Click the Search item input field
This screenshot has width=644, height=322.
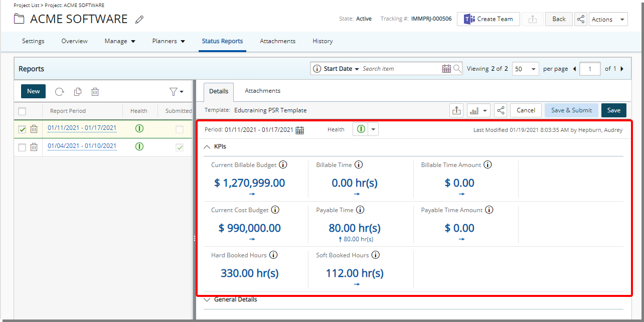coord(401,69)
